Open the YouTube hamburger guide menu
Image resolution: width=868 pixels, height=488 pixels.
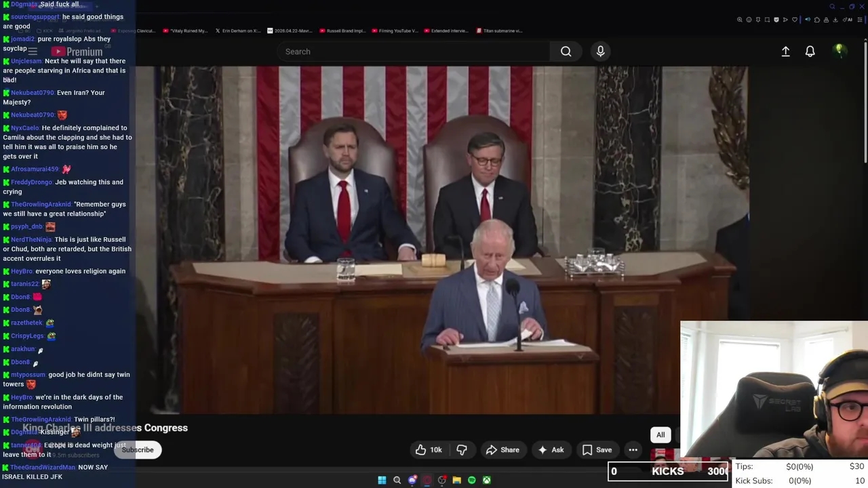click(32, 52)
